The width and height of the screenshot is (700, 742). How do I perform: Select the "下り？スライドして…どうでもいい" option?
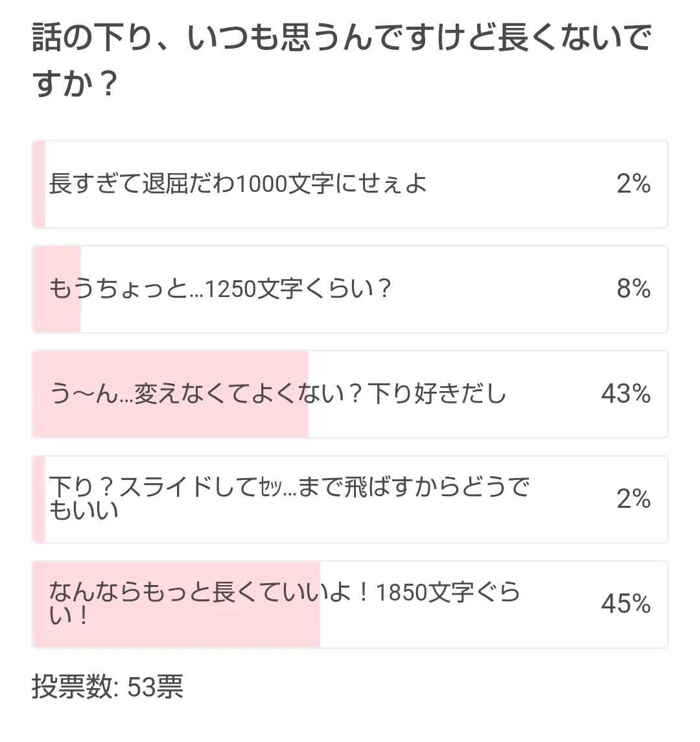tap(288, 499)
